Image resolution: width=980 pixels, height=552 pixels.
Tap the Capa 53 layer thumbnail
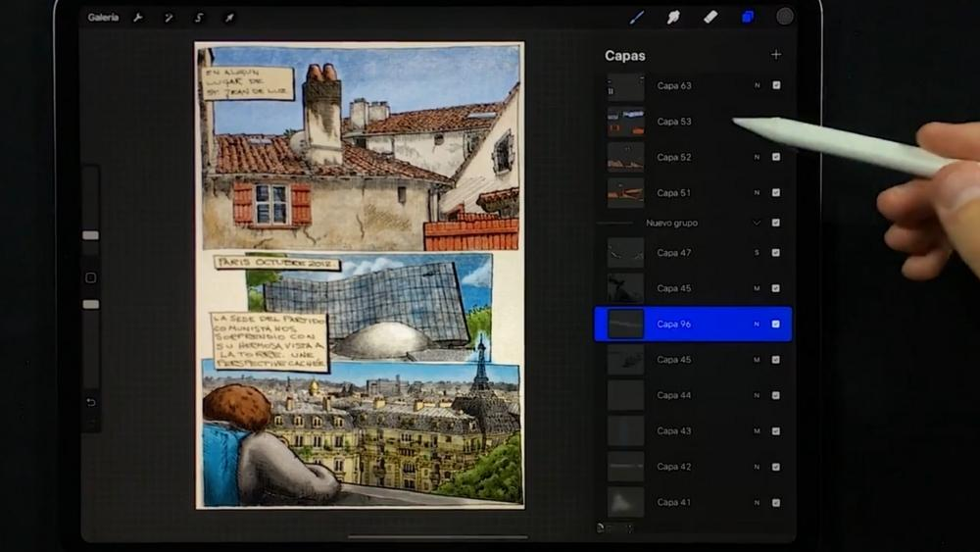(625, 122)
